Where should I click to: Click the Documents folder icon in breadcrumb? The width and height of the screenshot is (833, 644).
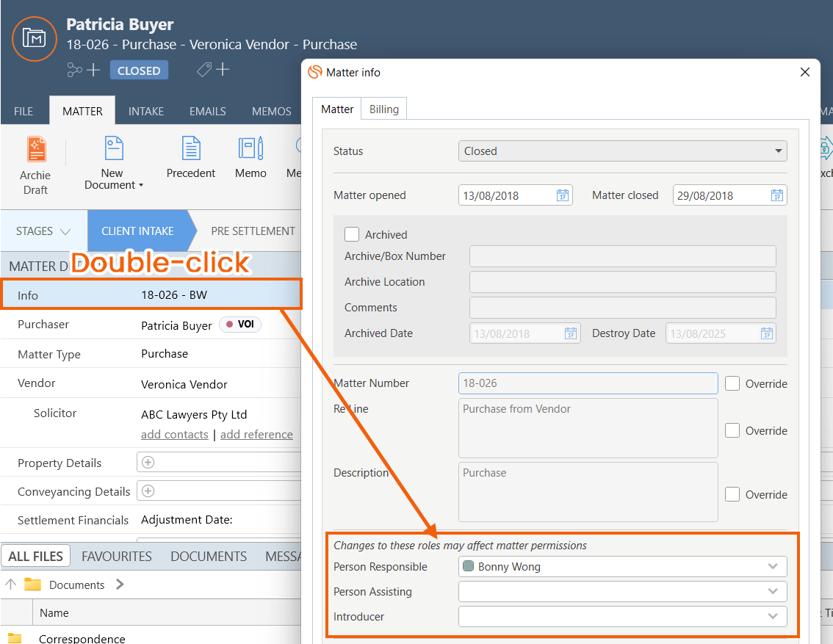tap(33, 585)
